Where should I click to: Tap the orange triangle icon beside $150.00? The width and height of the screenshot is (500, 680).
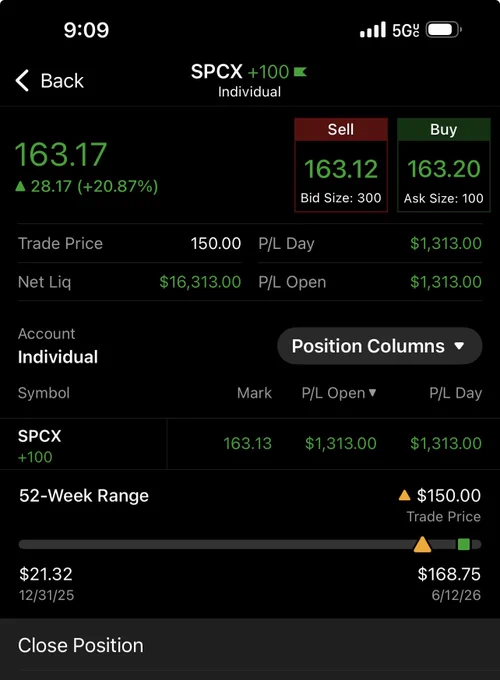404,495
